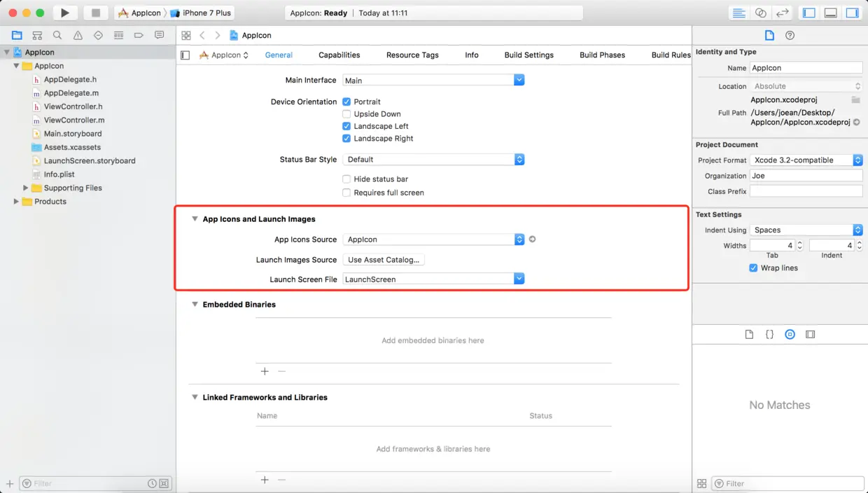Show the version editor
The height and width of the screenshot is (493, 868).
(x=783, y=13)
